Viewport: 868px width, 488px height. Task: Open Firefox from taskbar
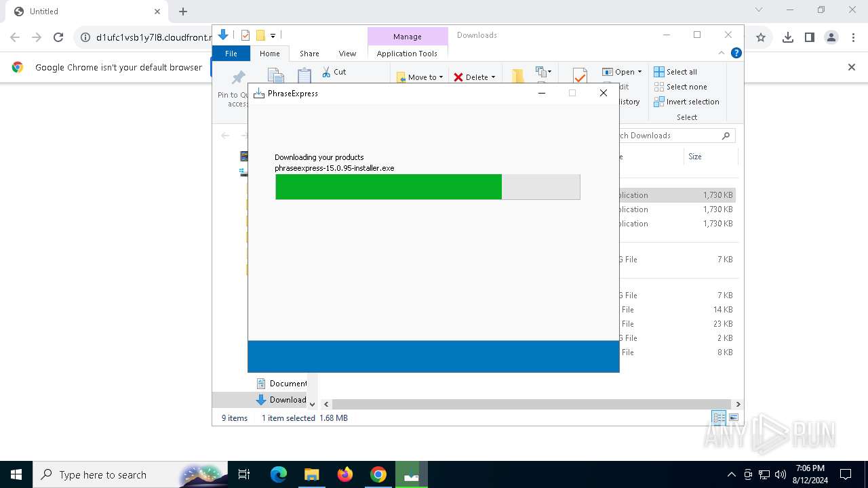(x=345, y=474)
